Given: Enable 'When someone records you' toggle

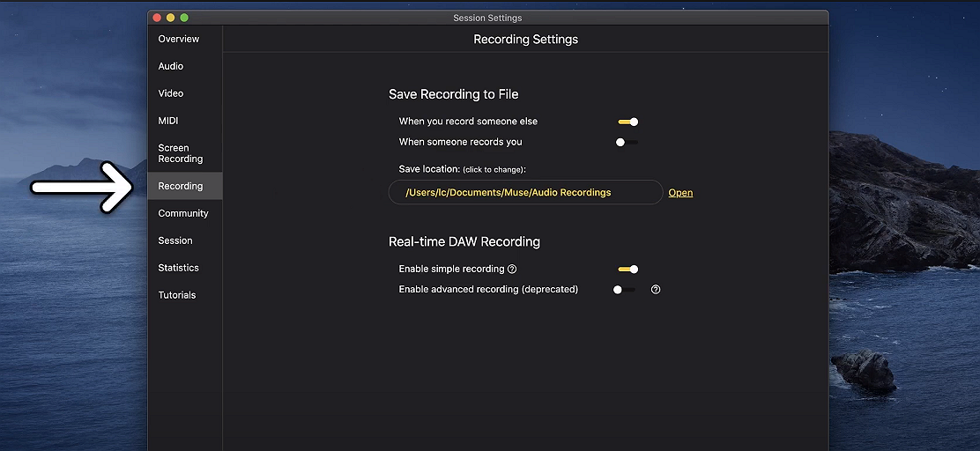Looking at the screenshot, I should click(x=627, y=143).
